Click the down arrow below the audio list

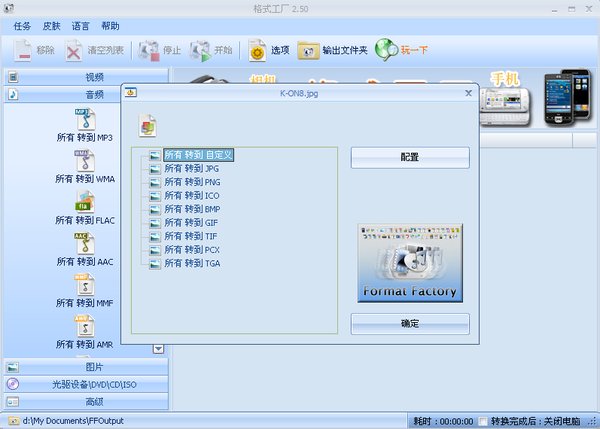158,349
